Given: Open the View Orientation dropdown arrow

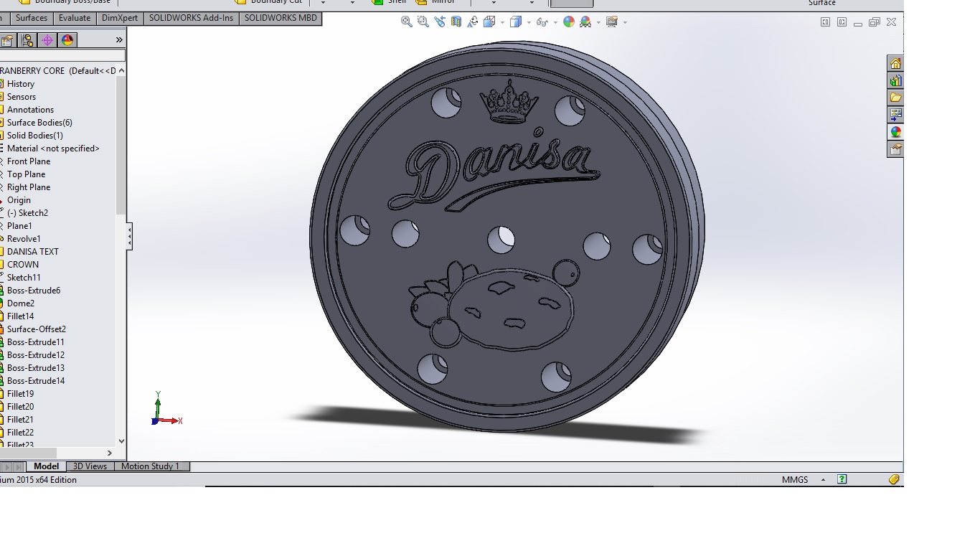Looking at the screenshot, I should click(502, 22).
